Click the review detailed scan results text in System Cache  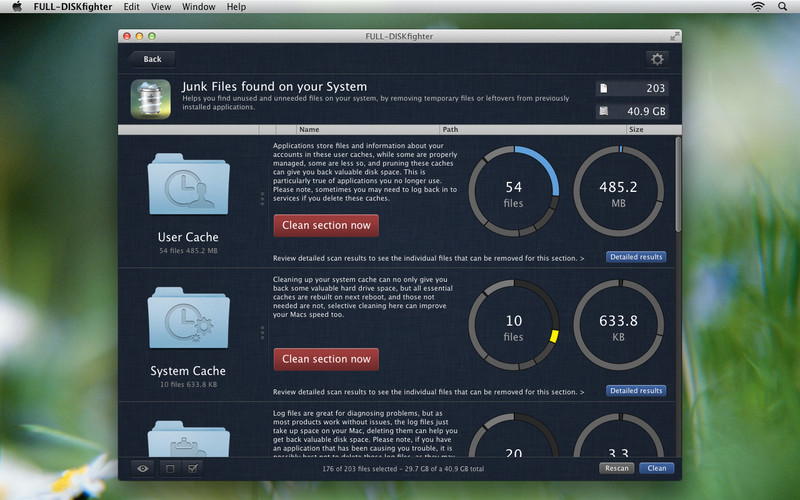[x=429, y=392]
